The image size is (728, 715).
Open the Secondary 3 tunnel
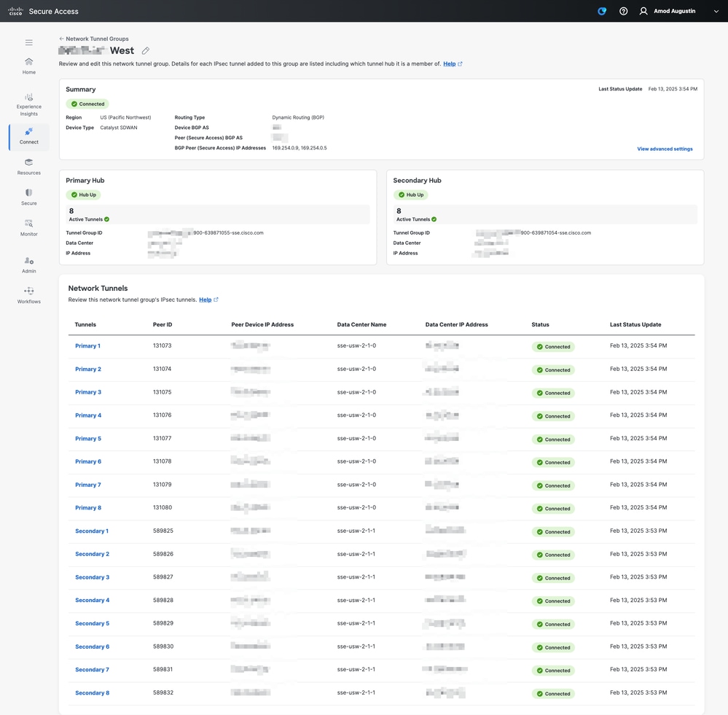(x=93, y=577)
